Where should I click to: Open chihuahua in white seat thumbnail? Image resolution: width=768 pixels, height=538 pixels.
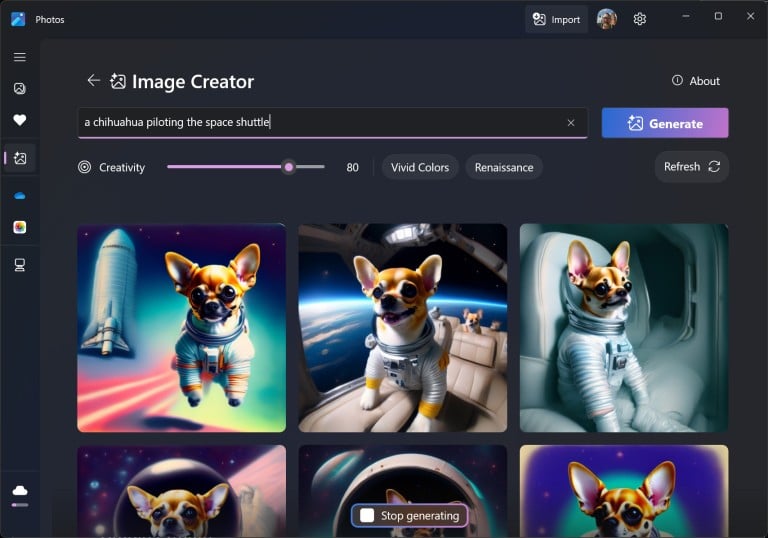click(624, 328)
